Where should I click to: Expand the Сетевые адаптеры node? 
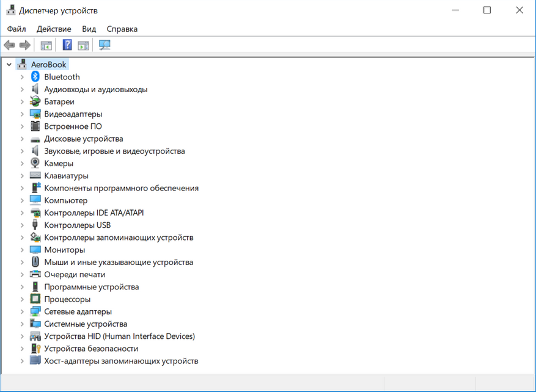click(x=22, y=312)
